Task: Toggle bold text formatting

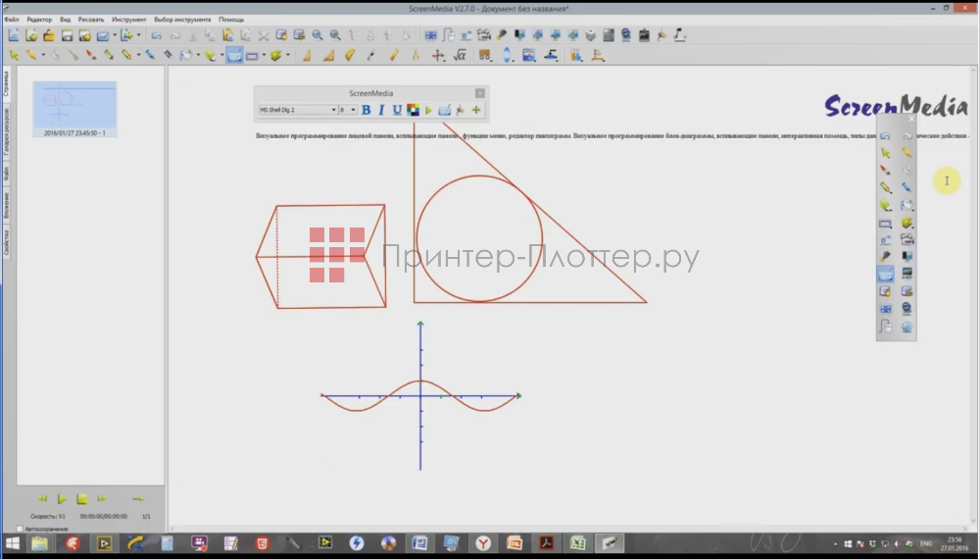Action: click(x=366, y=110)
